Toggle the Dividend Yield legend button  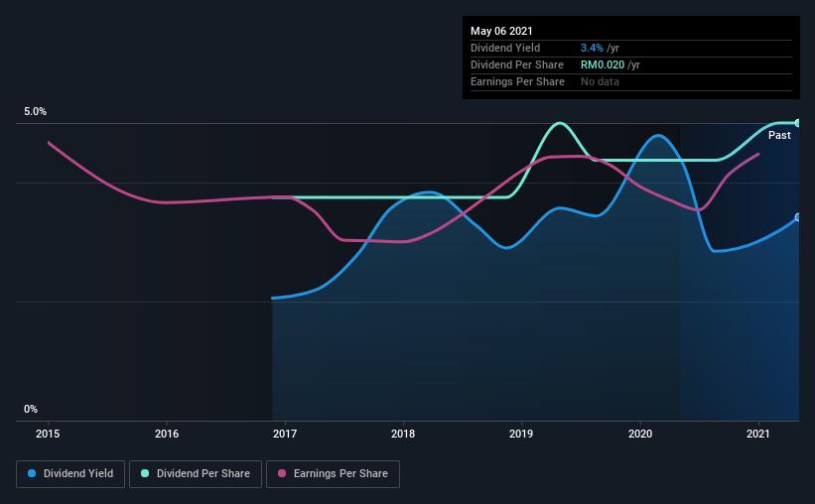70,474
